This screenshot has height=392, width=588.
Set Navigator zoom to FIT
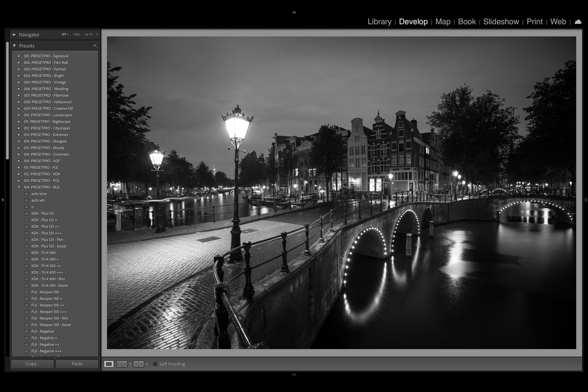(x=64, y=35)
